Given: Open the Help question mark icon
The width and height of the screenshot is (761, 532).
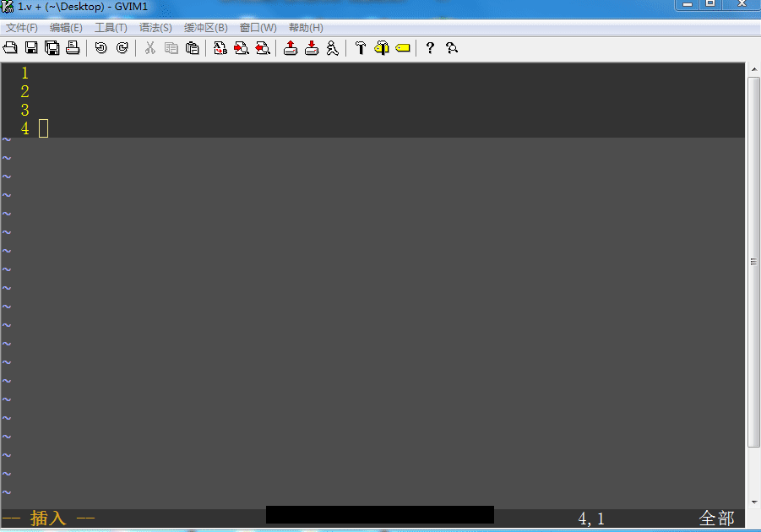Looking at the screenshot, I should pos(429,47).
